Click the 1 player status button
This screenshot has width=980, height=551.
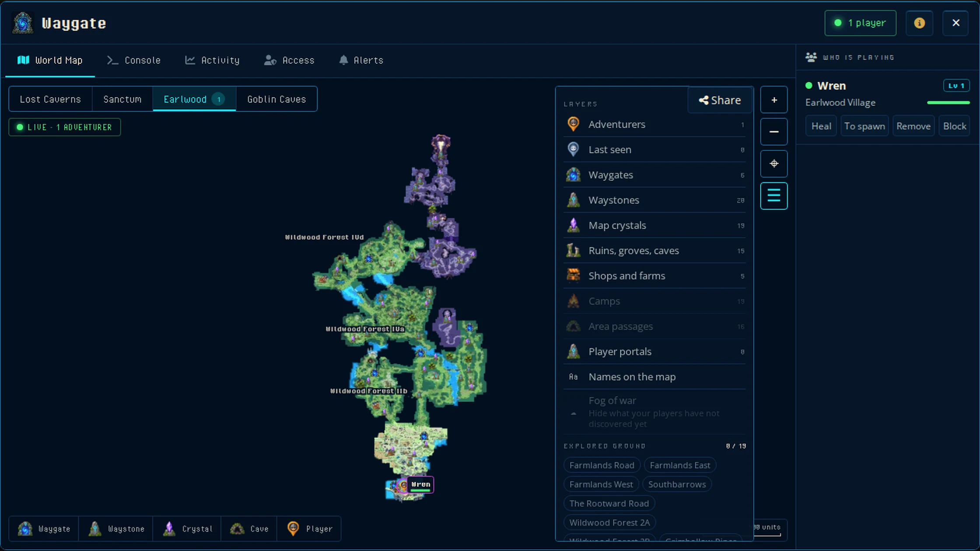click(860, 23)
